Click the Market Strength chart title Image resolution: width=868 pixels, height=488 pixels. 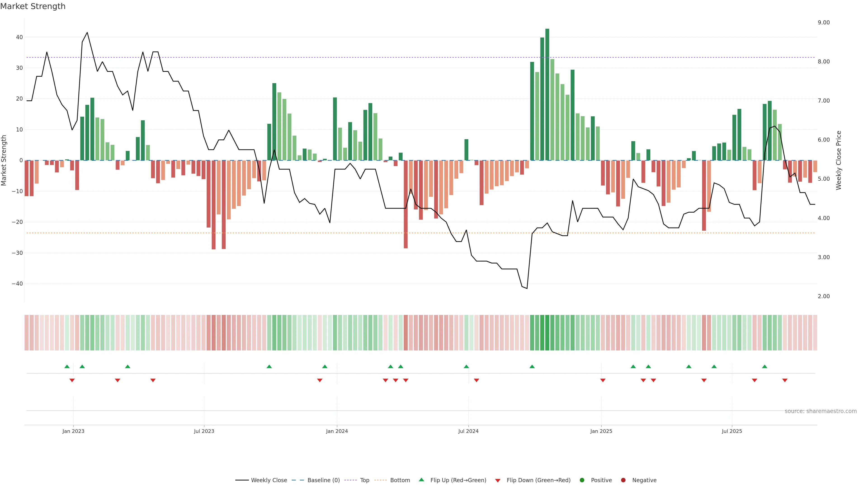coord(33,6)
